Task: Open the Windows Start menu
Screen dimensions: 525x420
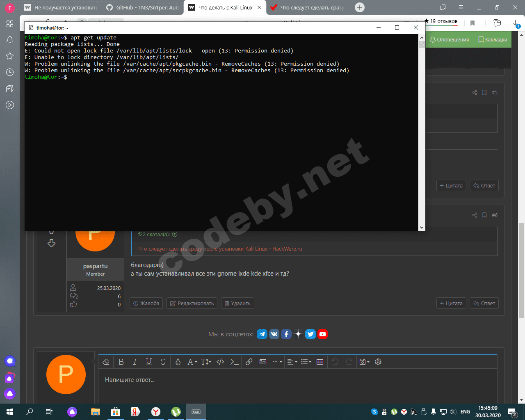Action: (10, 412)
